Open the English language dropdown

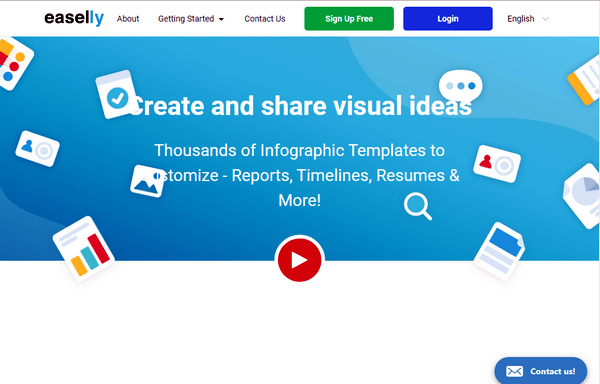pyautogui.click(x=528, y=19)
